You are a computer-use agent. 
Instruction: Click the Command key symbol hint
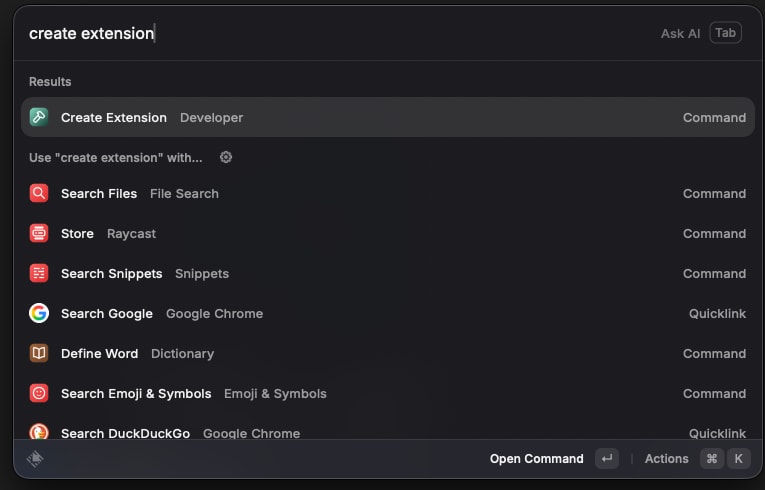pos(712,459)
